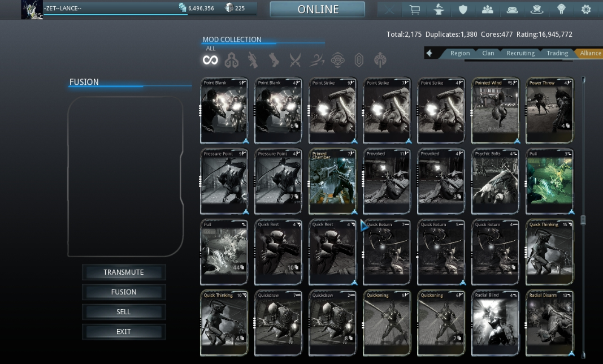Screen dimensions: 603x364
Task: Click the credits currency icon
Action: [183, 7]
